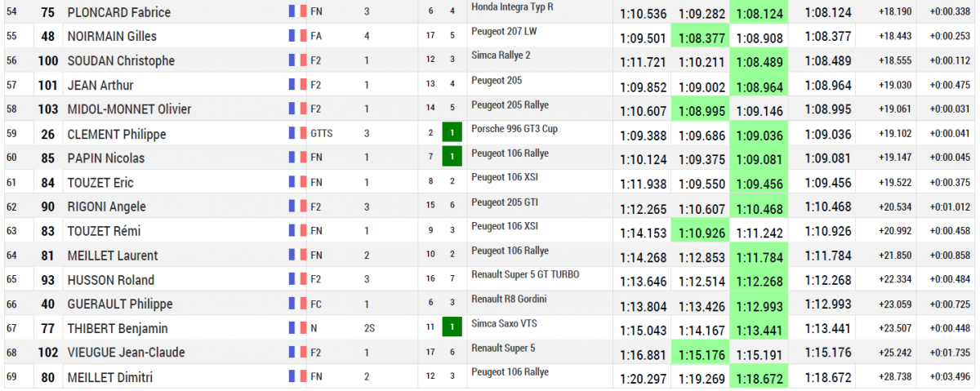This screenshot has width=980, height=391.
Task: Click the French flag beside THIBERT Benjamin
Action: (x=298, y=328)
